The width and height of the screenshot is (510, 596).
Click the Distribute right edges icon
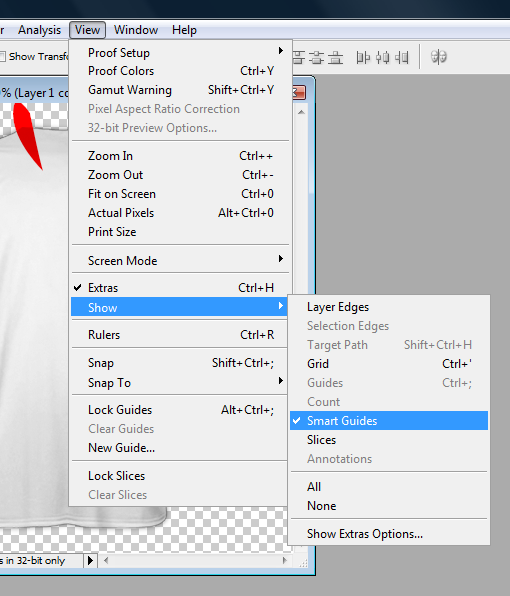pyautogui.click(x=402, y=57)
